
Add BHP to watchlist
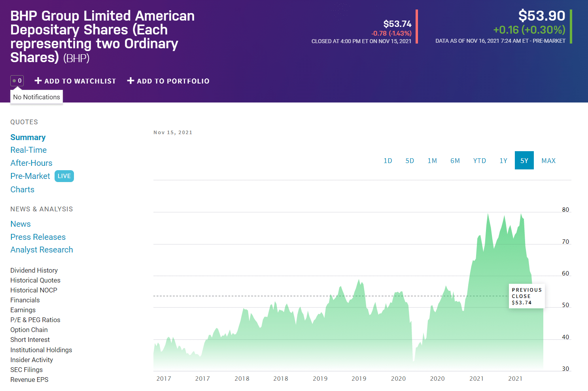coord(76,81)
